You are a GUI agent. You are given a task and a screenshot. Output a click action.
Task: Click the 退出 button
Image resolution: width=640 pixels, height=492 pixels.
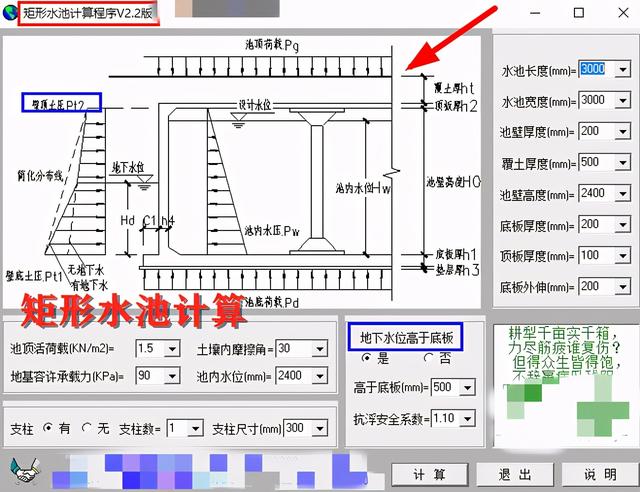(x=514, y=474)
